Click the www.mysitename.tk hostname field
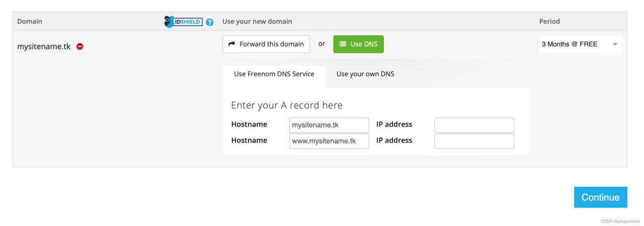 pyautogui.click(x=329, y=141)
